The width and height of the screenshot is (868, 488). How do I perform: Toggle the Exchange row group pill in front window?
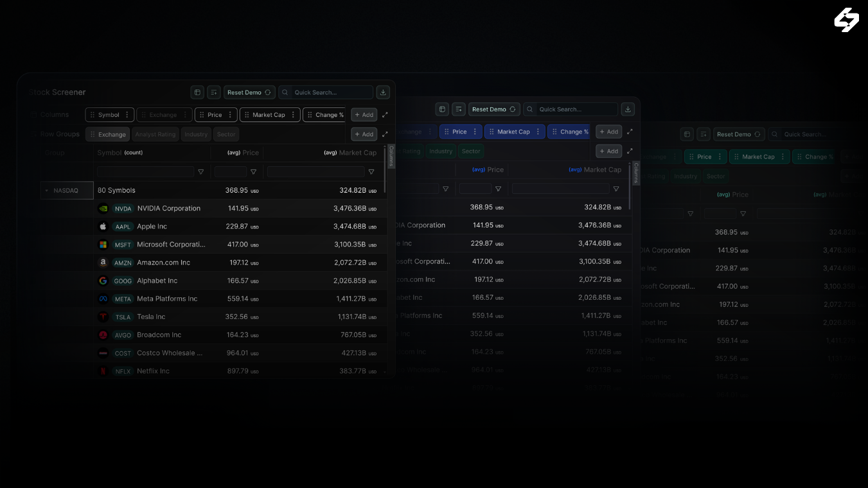point(108,134)
